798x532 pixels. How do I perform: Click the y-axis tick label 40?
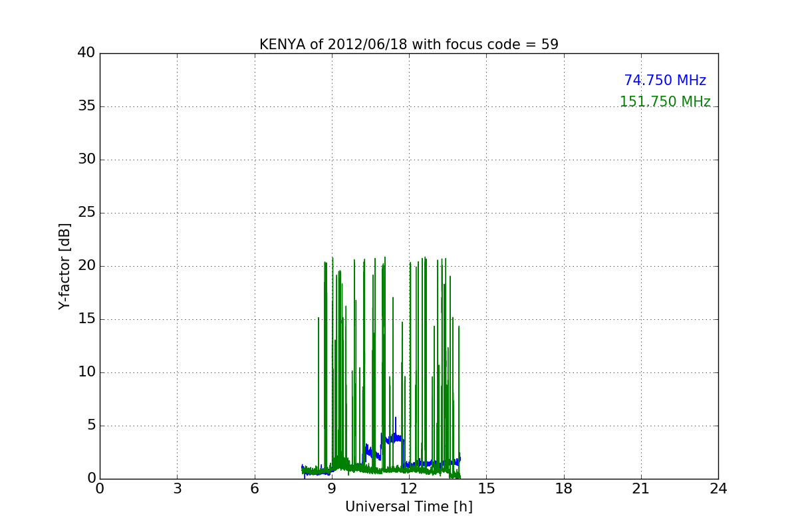click(86, 53)
